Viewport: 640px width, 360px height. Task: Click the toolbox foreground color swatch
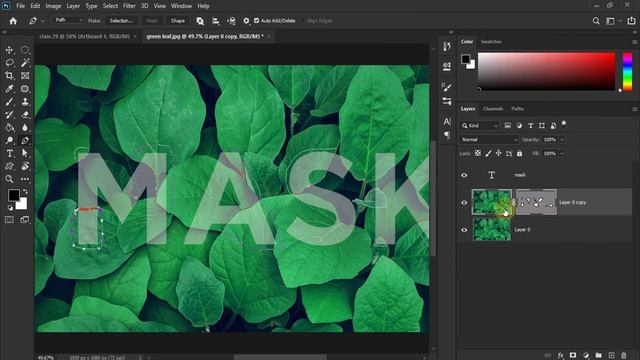[13, 195]
